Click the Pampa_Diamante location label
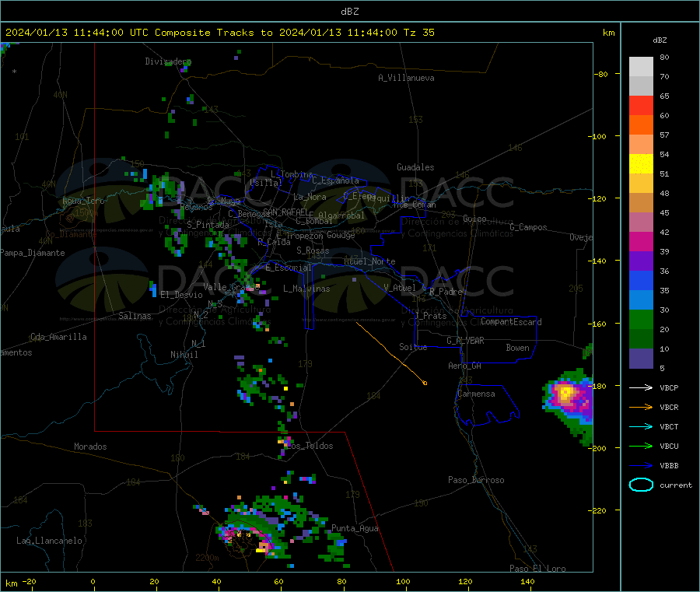The width and height of the screenshot is (700, 592). pyautogui.click(x=32, y=253)
